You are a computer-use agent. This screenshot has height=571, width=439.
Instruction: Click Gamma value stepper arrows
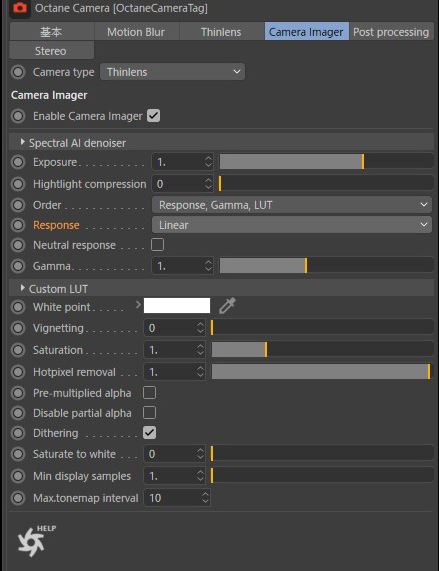point(208,266)
